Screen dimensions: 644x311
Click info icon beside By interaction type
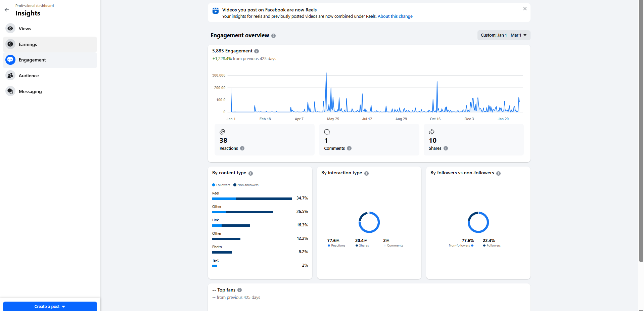367,174
